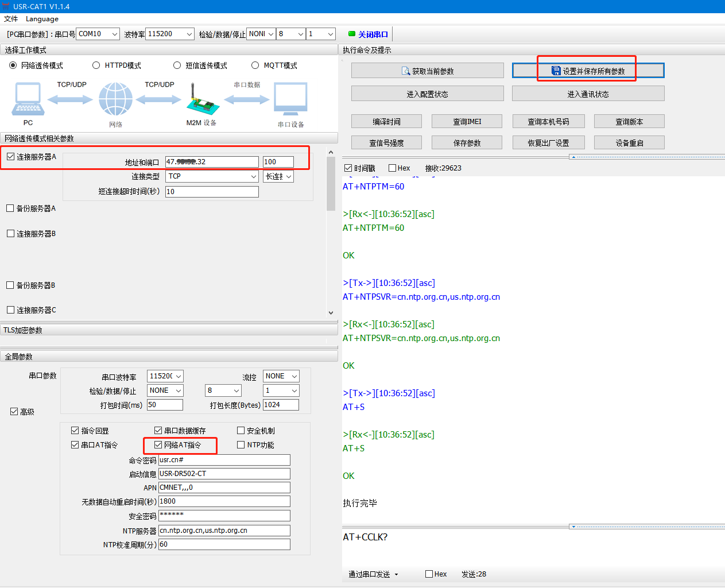
Task: Click the NTP服务器 input field
Action: [x=224, y=531]
